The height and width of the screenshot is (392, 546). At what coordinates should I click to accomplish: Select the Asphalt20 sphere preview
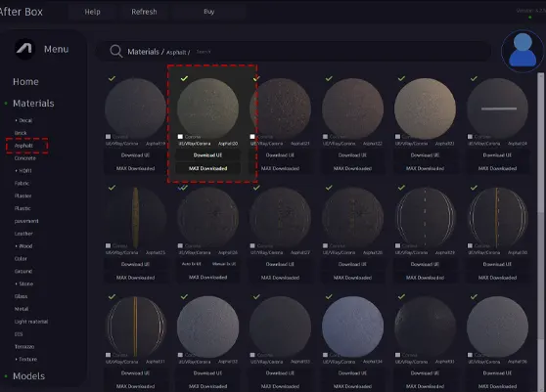pyautogui.click(x=207, y=109)
